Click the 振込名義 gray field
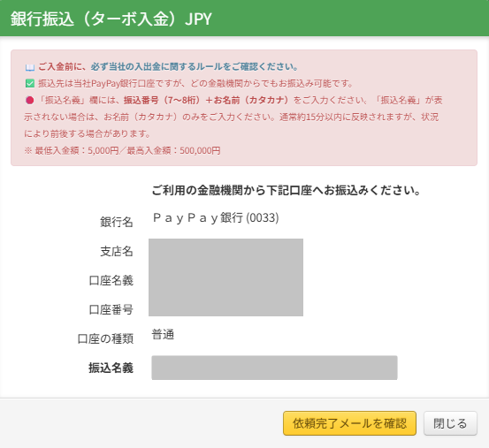Screen dimensions: 489x448 click(274, 368)
